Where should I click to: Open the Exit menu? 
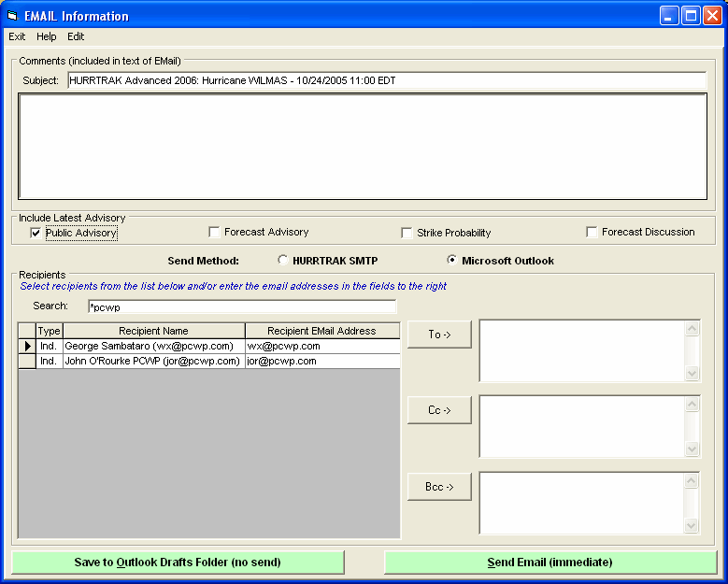17,36
